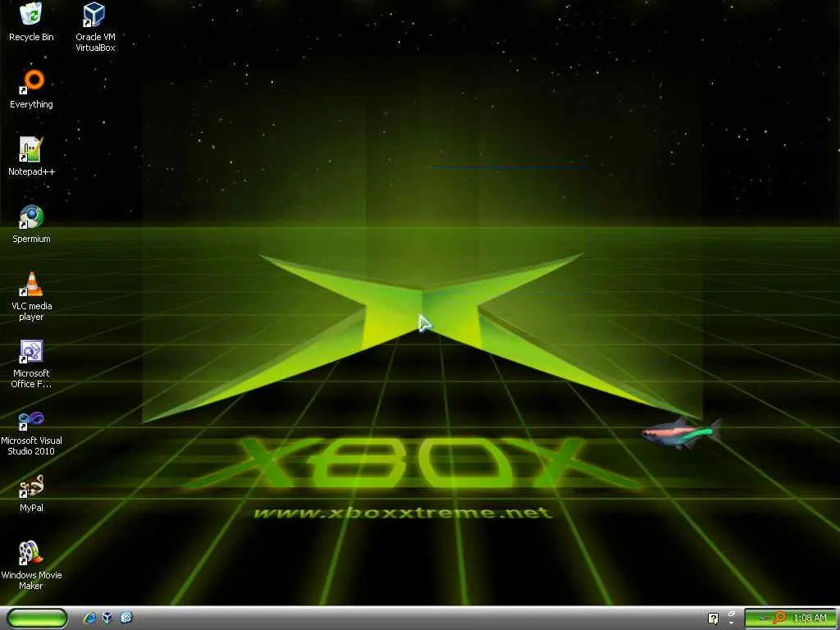
Task: Click the 1:08 AM taskbar clock
Action: coord(810,619)
